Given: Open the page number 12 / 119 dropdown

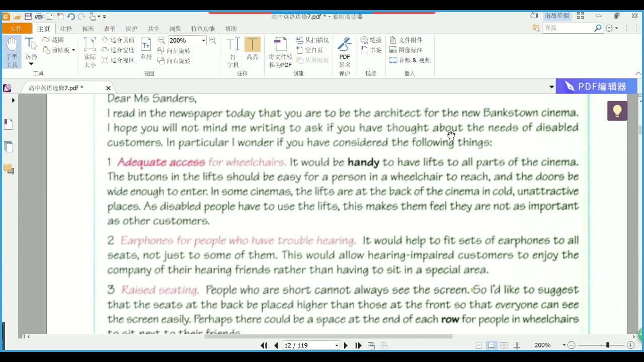Looking at the screenshot, I should [337, 345].
